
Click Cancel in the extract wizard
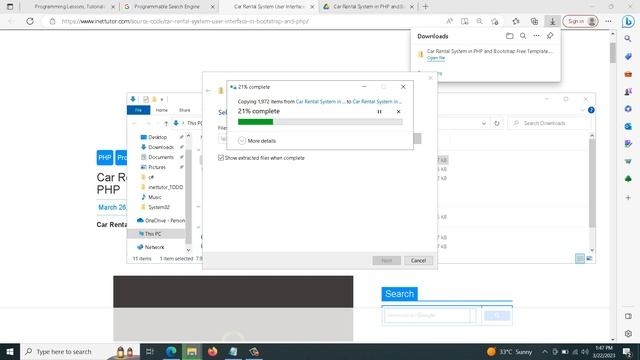pos(418,260)
